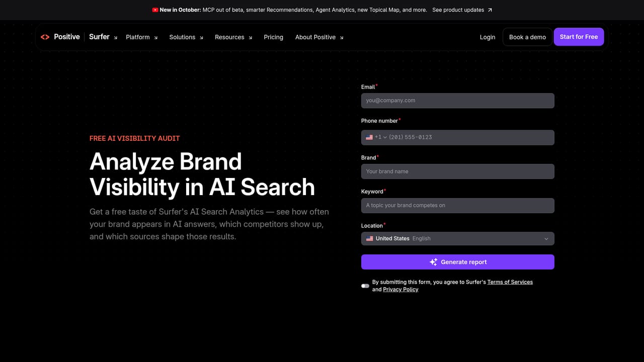644x362 pixels.
Task: Click the Positive logo icon
Action: pos(45,37)
